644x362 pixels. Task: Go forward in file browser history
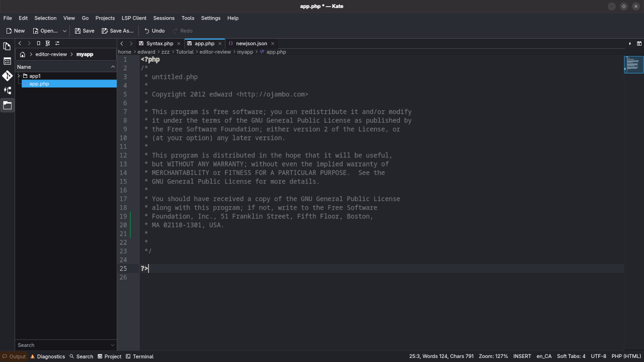29,43
